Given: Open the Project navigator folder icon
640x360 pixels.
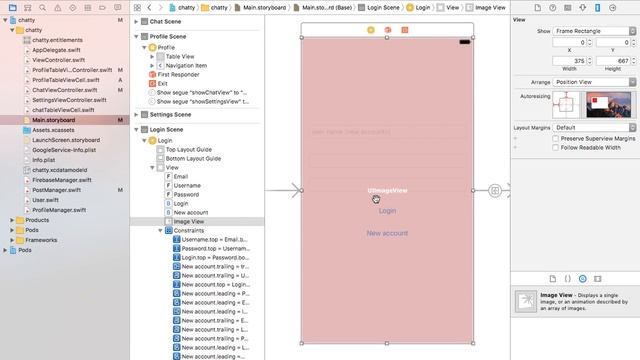Looking at the screenshot, I should tap(13, 7).
